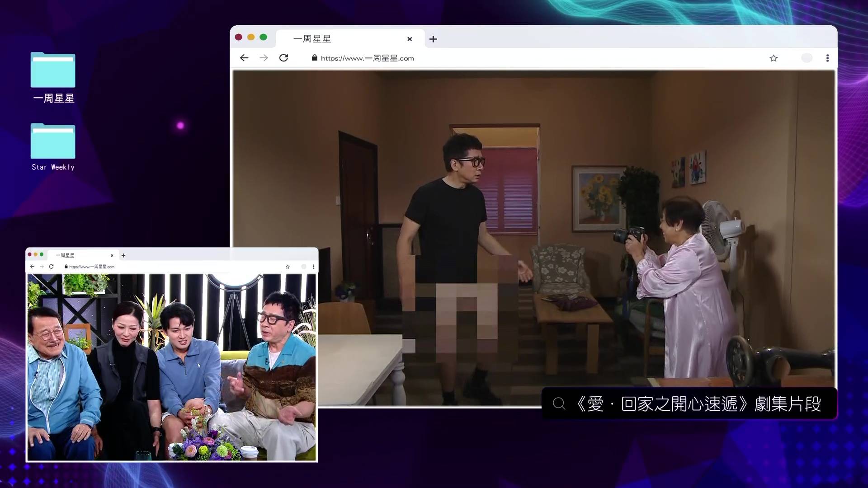Close the 一周星星 tab in large browser
Screen dimensions: 868x488
[x=410, y=39]
